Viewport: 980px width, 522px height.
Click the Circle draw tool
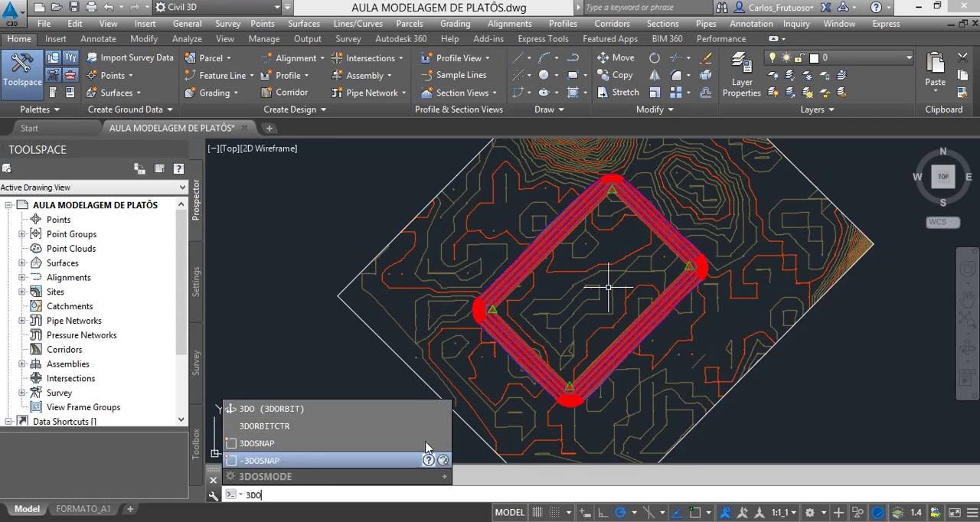544,75
